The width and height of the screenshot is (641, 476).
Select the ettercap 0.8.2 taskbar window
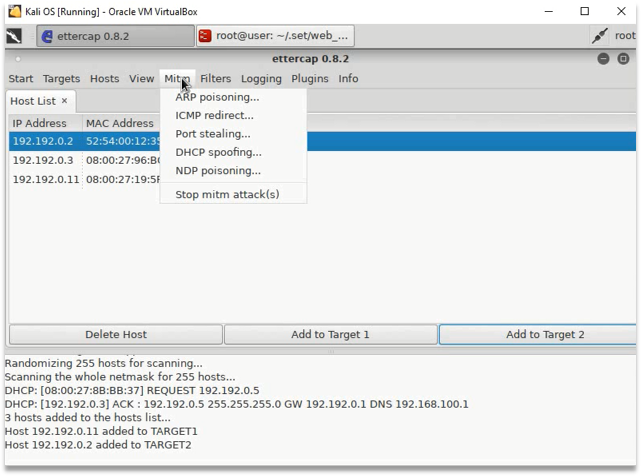115,36
